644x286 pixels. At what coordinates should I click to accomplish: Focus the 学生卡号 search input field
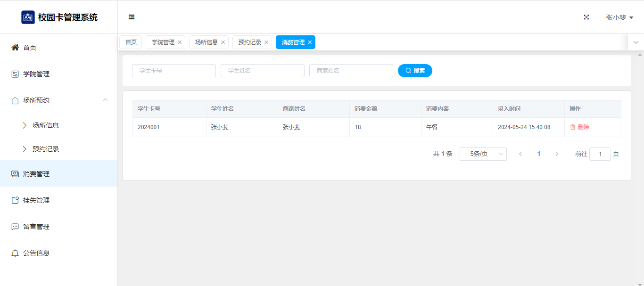(173, 71)
